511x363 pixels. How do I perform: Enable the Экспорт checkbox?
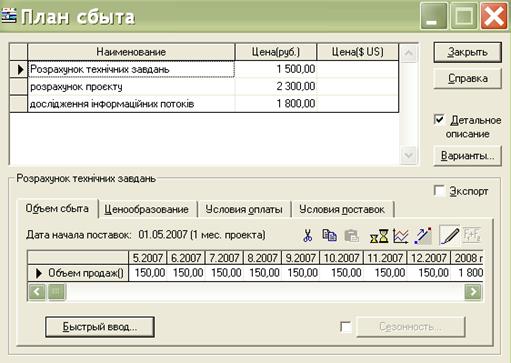point(439,191)
